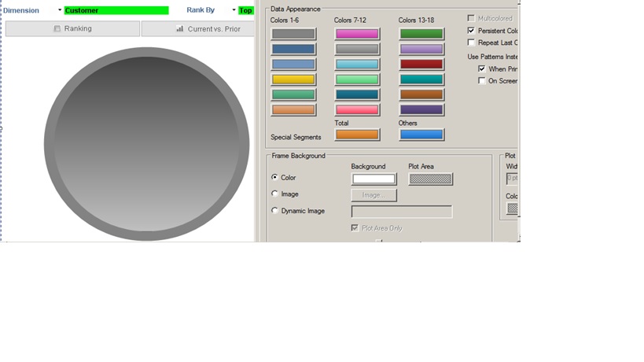Click the magenta swatch in Colors 7-12

pyautogui.click(x=357, y=34)
